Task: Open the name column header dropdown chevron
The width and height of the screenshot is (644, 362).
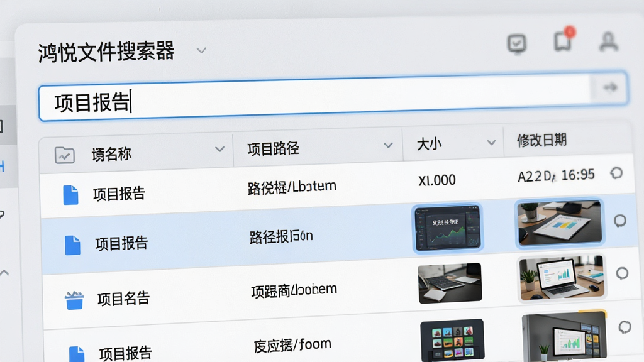Action: coord(219,149)
